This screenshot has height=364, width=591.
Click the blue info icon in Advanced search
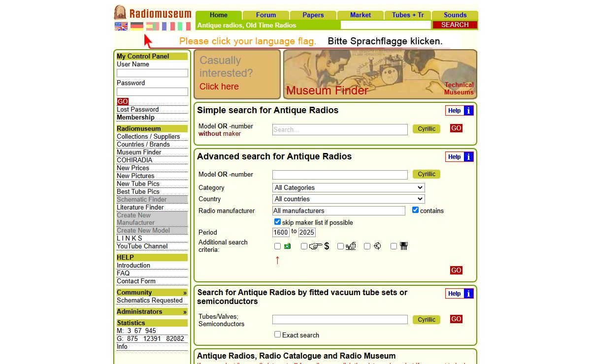click(x=468, y=157)
